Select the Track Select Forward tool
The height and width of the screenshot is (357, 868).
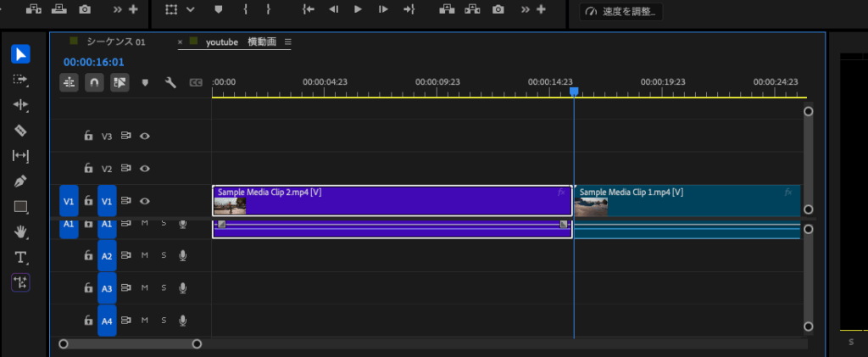pyautogui.click(x=20, y=79)
